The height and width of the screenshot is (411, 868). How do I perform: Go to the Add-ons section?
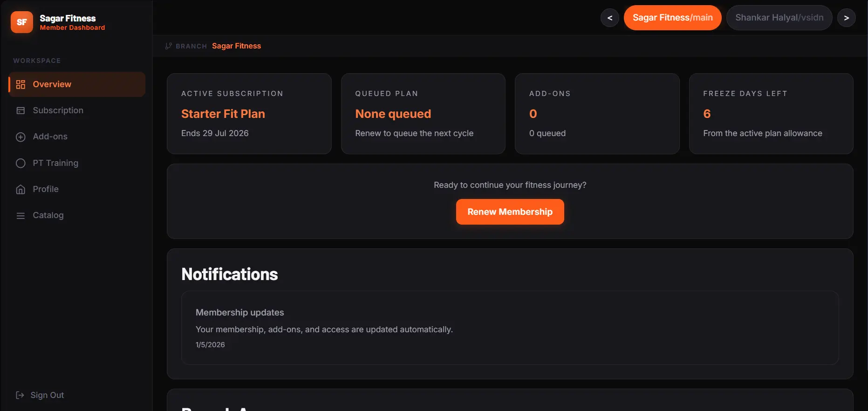pyautogui.click(x=77, y=137)
